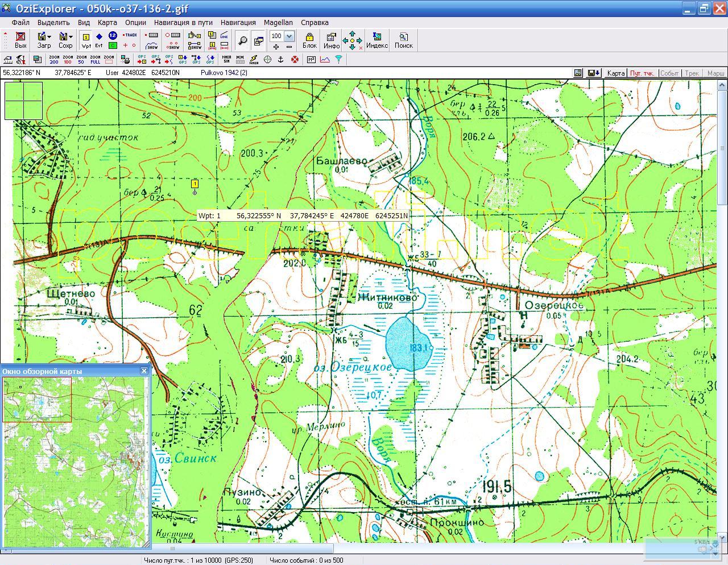Activate the magnifying glass zoom tool
728x565 pixels.
coord(243,40)
